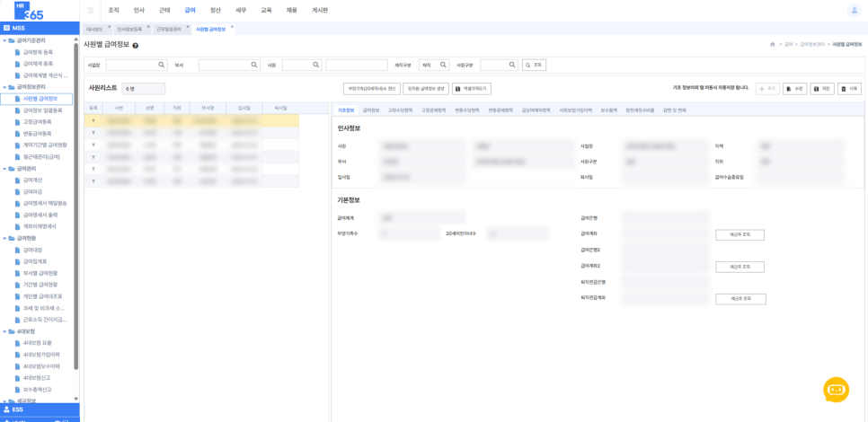Image resolution: width=868 pixels, height=422 pixels.
Task: Click the MSS header in sidebar
Action: coord(40,28)
